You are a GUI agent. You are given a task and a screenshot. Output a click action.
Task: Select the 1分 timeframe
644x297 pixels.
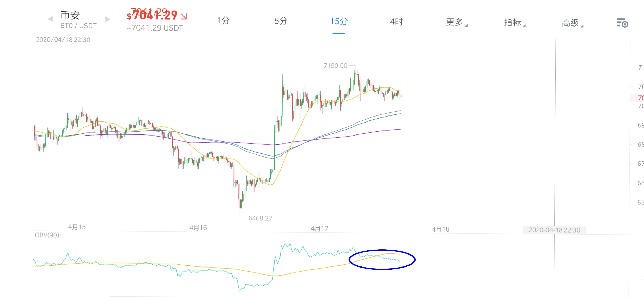(x=223, y=20)
